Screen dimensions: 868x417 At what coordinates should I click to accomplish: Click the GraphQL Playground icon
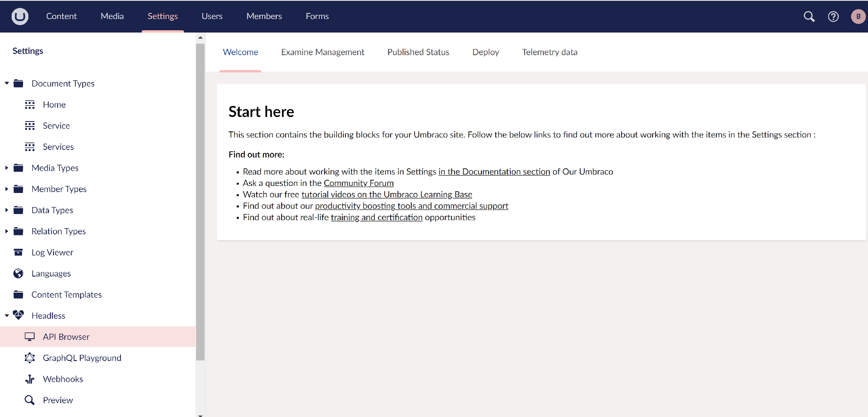[30, 358]
